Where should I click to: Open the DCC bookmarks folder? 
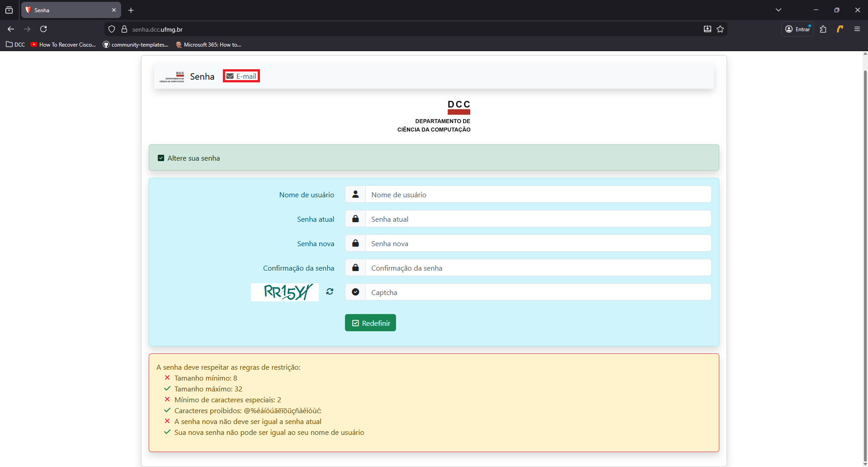click(15, 45)
